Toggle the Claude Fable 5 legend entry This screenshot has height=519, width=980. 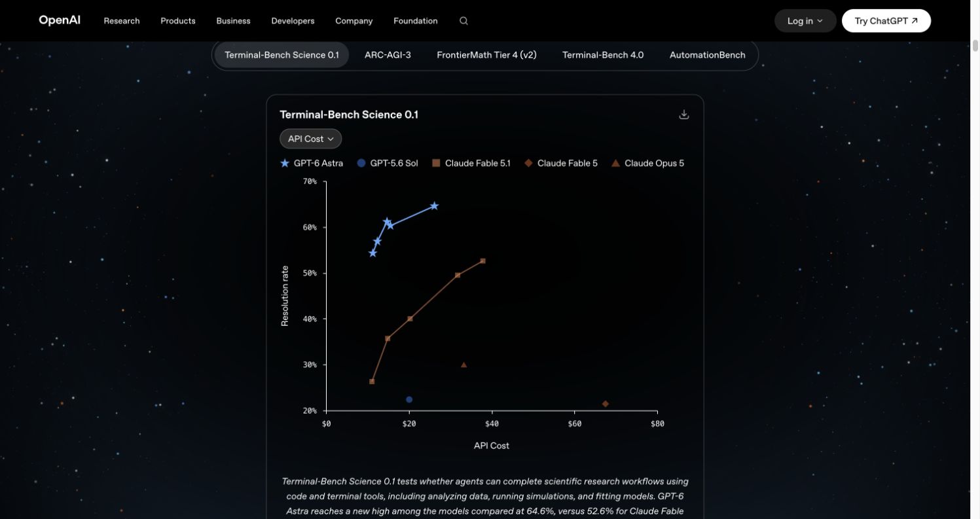[561, 163]
